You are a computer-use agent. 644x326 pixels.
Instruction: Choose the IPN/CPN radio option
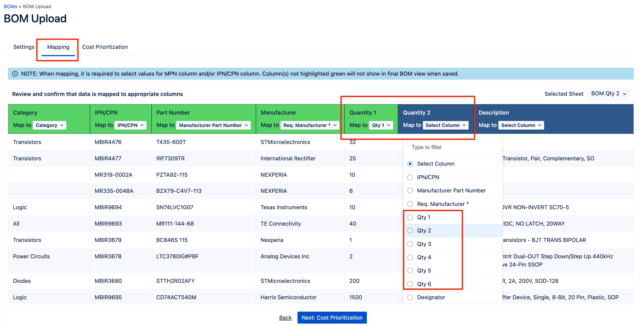coord(410,177)
